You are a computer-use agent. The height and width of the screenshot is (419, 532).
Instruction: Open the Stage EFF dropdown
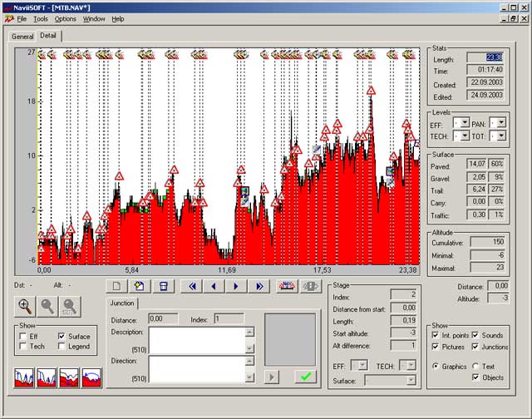pos(362,366)
